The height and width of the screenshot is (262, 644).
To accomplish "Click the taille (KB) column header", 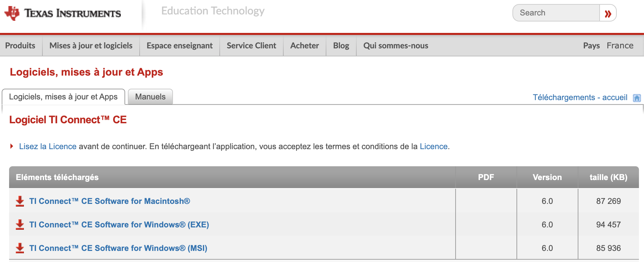I will (608, 177).
